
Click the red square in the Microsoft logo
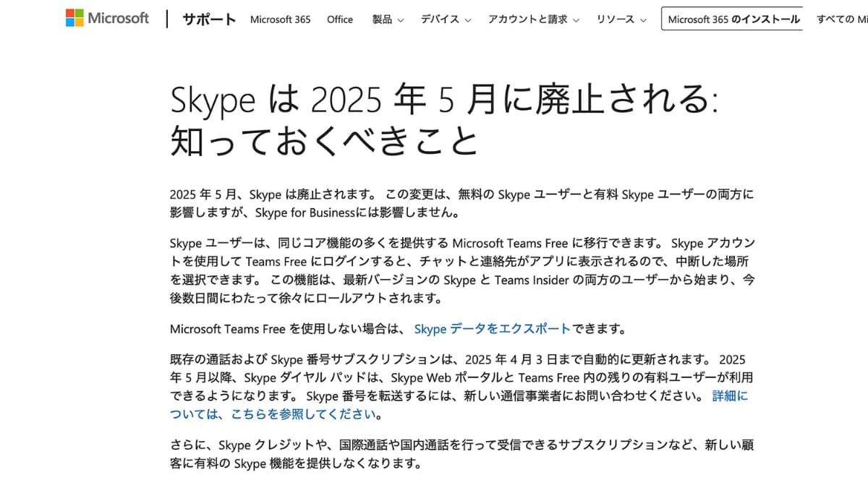tap(69, 12)
